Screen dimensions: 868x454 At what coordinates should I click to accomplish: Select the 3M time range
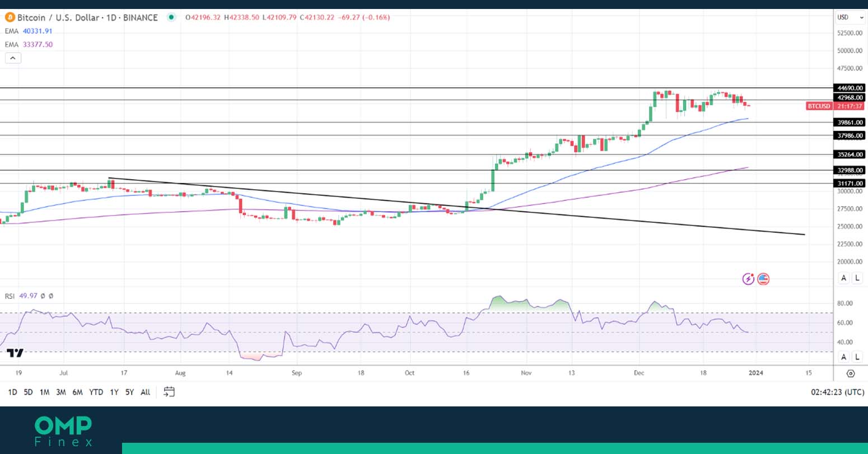(x=61, y=392)
